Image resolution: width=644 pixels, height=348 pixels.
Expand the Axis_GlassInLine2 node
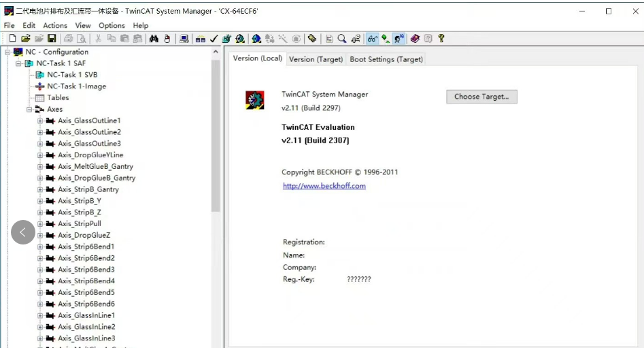(x=40, y=327)
